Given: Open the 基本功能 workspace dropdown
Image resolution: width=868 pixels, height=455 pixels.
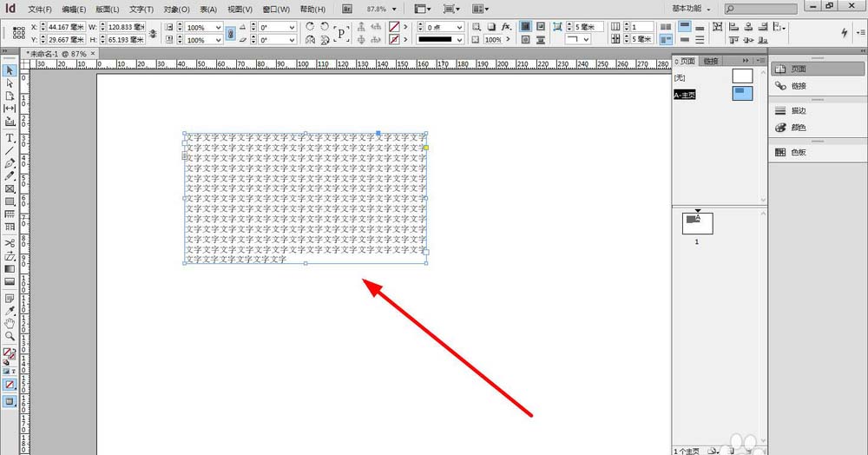Looking at the screenshot, I should tap(691, 8).
